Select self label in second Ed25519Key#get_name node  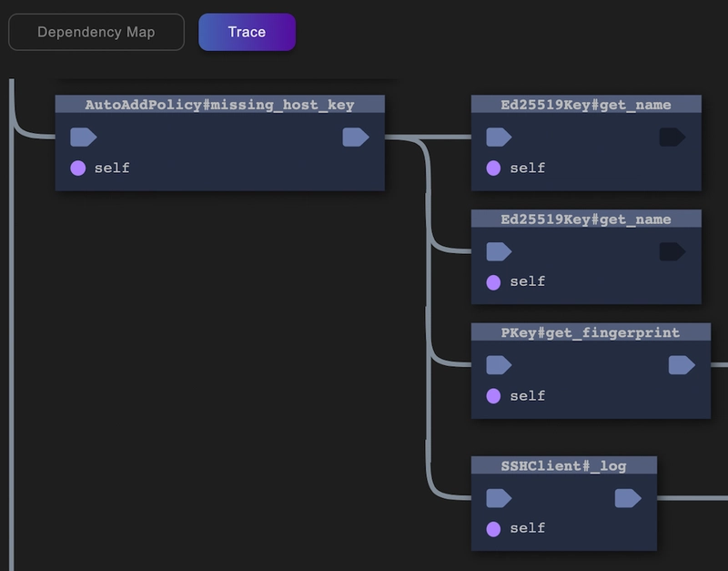528,282
